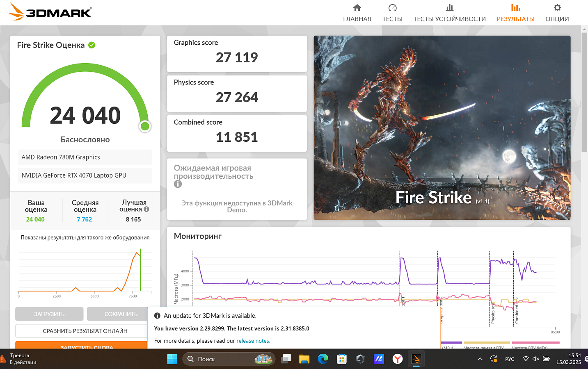The width and height of the screenshot is (588, 369).
Task: Open the Тревога alert widget
Action: pyautogui.click(x=19, y=359)
